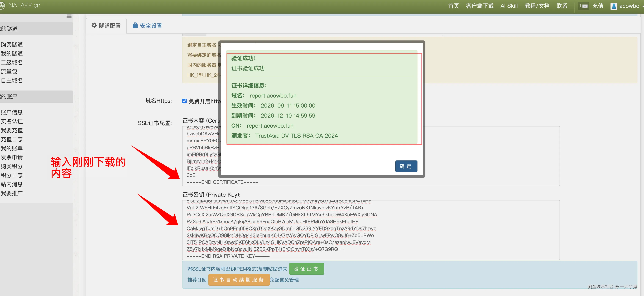Open AI Skill in the top navigation
This screenshot has width=644, height=296.
point(509,6)
